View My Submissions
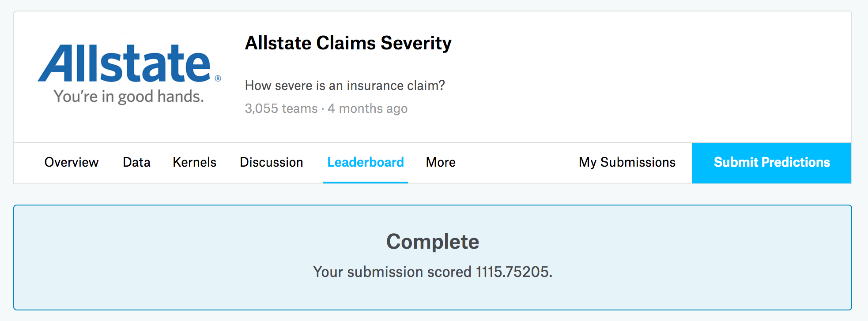This screenshot has width=868, height=321. tap(627, 162)
